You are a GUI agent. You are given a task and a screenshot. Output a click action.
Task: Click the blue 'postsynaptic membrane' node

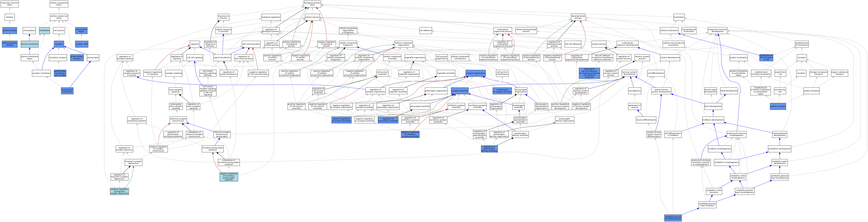(x=67, y=91)
